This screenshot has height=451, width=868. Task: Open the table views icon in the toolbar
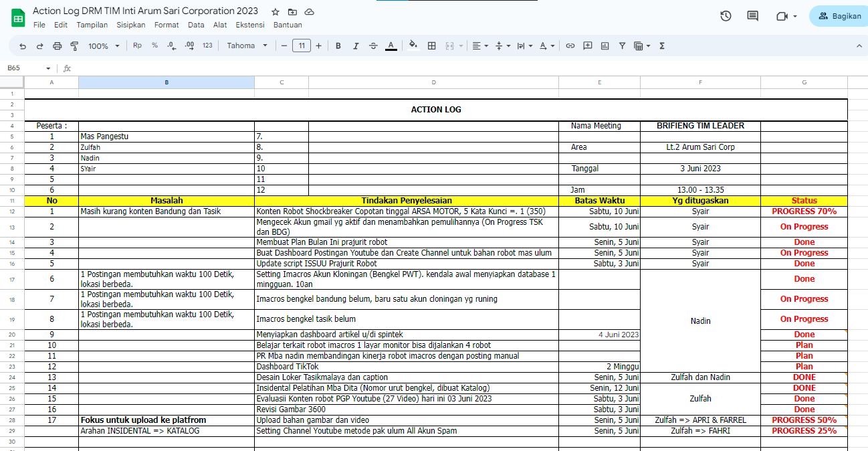[x=639, y=46]
